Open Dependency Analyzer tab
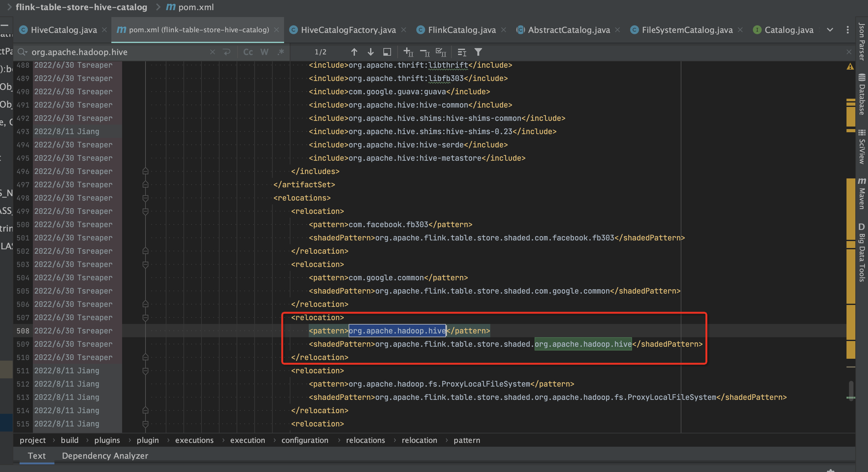 click(105, 456)
